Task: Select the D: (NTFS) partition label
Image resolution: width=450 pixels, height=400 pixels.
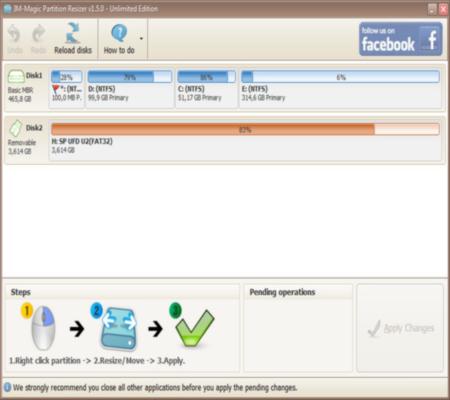Action: pos(102,89)
